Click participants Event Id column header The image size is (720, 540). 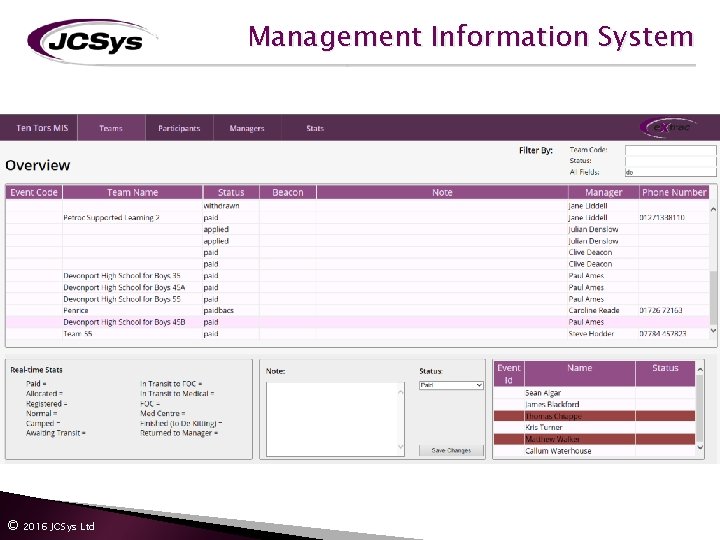point(509,374)
